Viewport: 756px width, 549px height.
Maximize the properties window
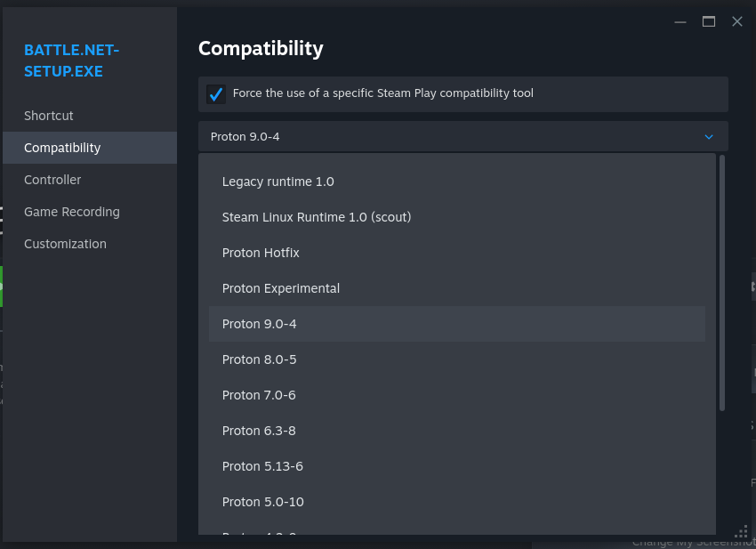[x=709, y=22]
